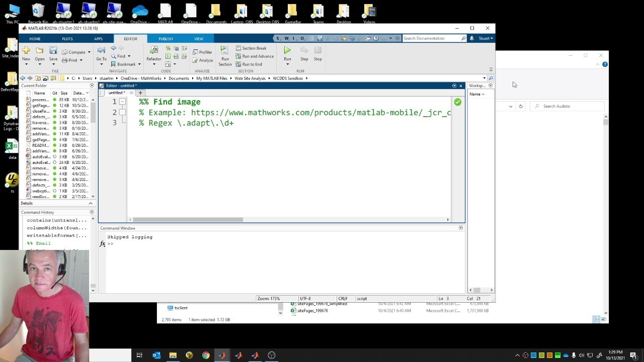
Task: Click the green Run button
Action: [x=287, y=50]
